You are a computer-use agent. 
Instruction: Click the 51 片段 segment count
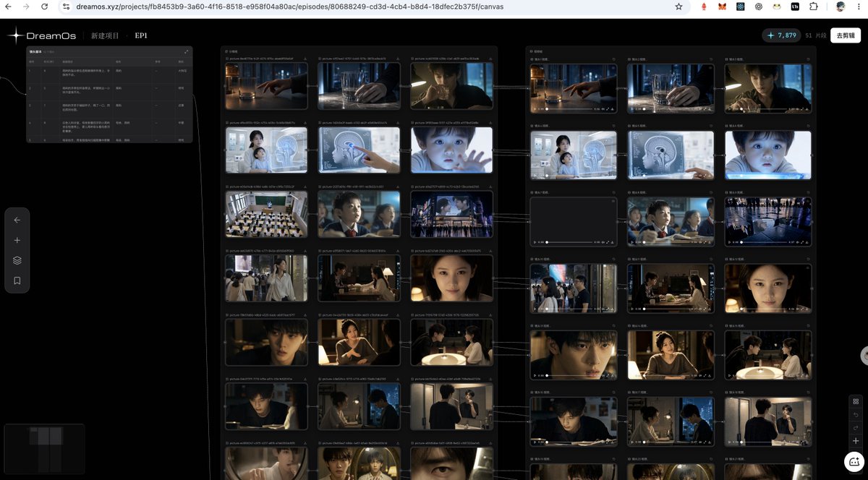(815, 35)
